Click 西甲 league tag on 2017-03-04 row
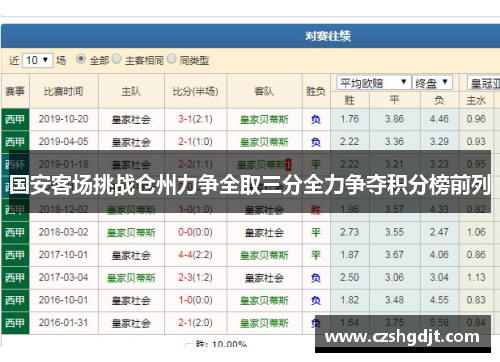 pyautogui.click(x=15, y=278)
